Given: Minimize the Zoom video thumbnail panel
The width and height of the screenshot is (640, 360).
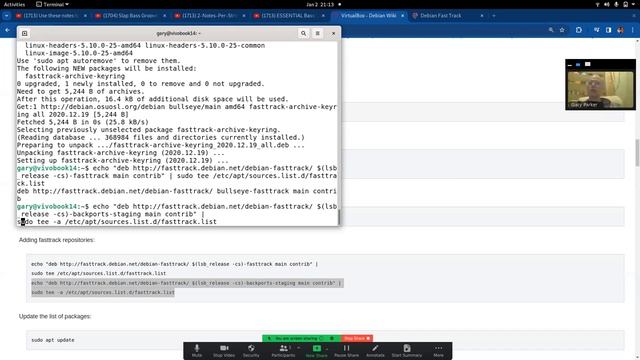Looking at the screenshot, I should coord(570,64).
